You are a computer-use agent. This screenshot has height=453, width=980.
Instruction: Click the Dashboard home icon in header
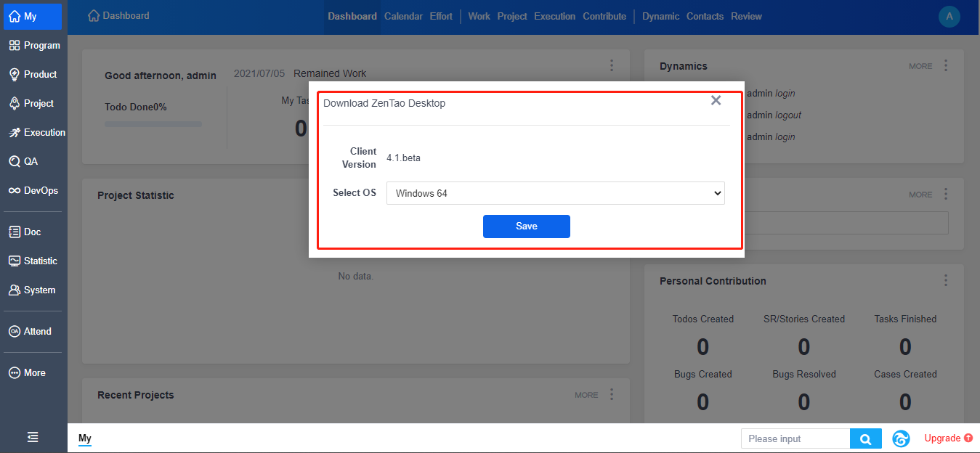[x=94, y=15]
